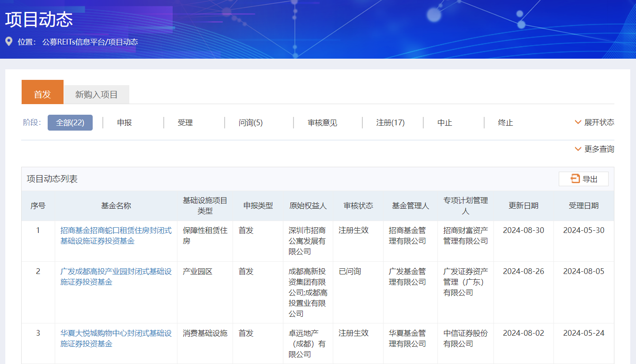This screenshot has height=364, width=636.
Task: Click the 受理日期 column header
Action: (x=583, y=206)
